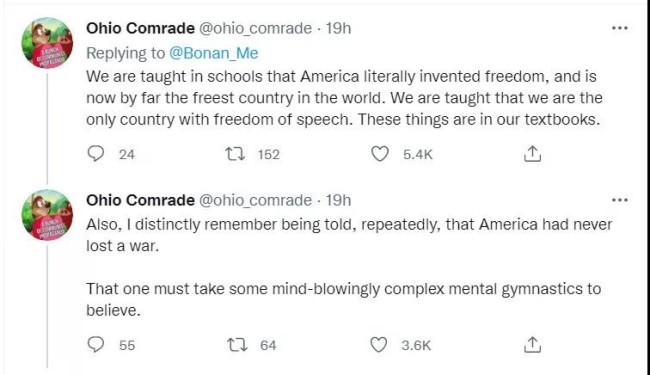Screen dimensions: 650x375
Task: Open Ohio Comrade name on second tweet
Action: 140,200
